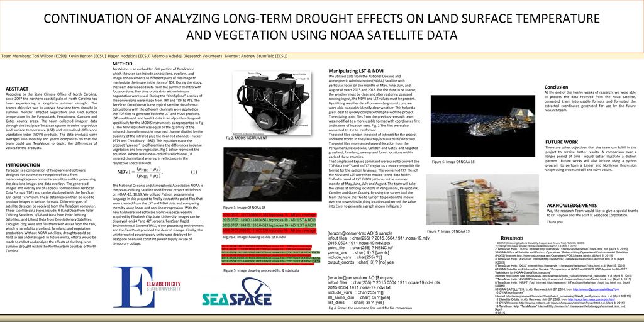Click the NOAA 15 satellite image
644x322 pixels.
click(x=273, y=174)
